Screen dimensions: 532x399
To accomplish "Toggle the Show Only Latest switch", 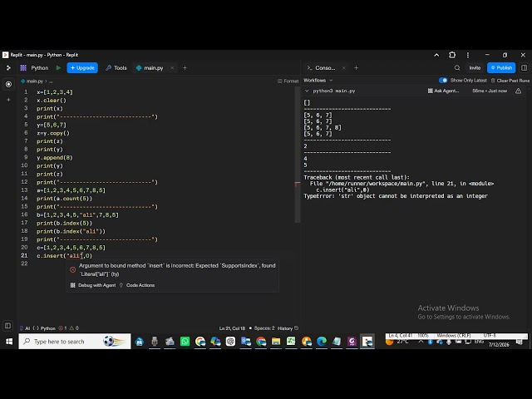I will point(443,81).
